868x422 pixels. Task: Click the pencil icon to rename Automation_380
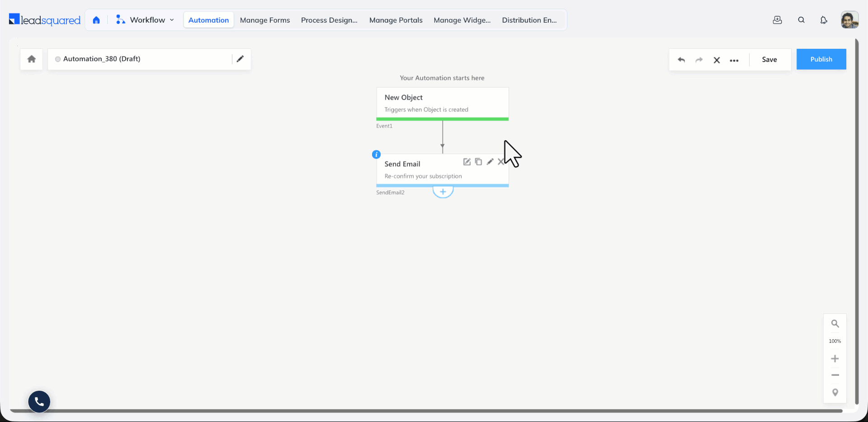241,59
